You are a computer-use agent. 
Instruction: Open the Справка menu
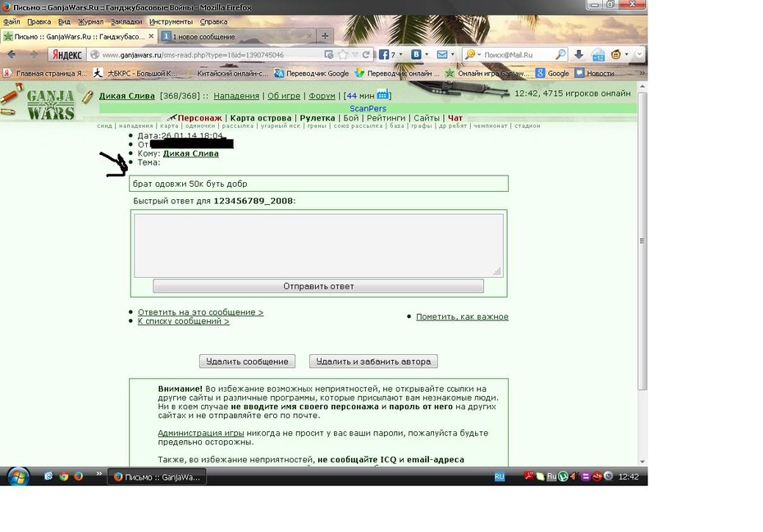[213, 21]
